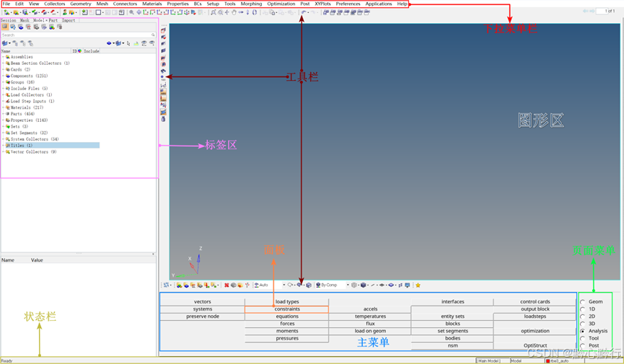624x364 pixels.
Task: Select the 3D page radio button
Action: (583, 324)
